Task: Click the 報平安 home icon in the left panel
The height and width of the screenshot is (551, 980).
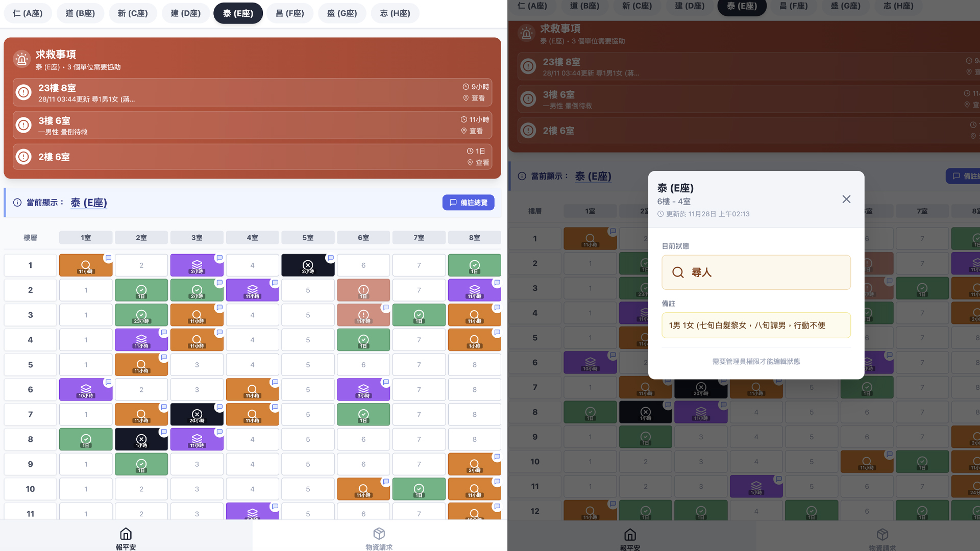Action: tap(126, 534)
